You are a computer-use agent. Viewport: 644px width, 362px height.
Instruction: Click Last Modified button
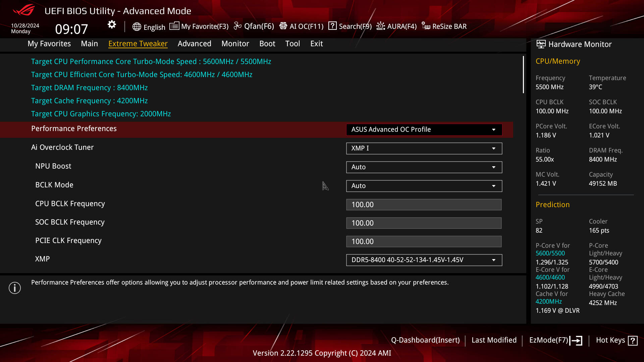point(494,340)
